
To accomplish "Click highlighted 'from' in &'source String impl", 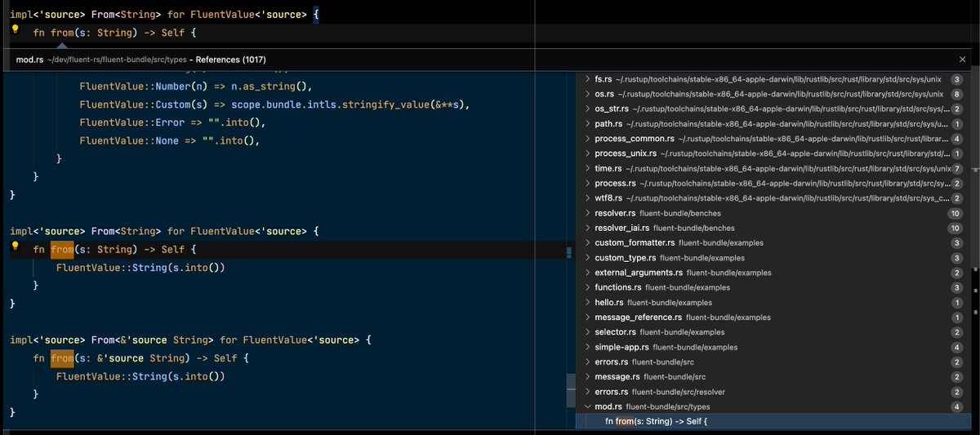I will 62,358.
